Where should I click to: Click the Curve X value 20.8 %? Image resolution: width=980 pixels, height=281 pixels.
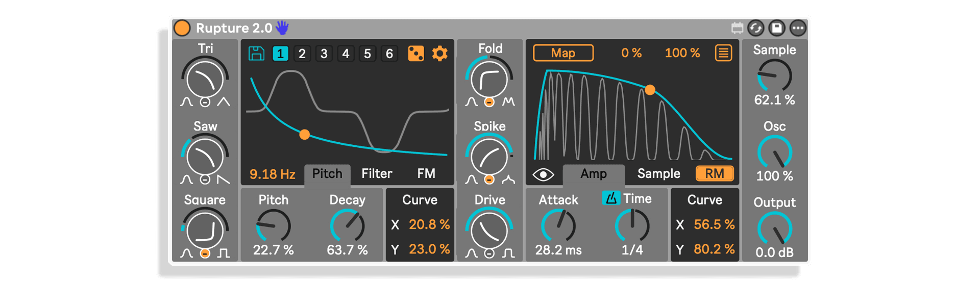click(429, 225)
